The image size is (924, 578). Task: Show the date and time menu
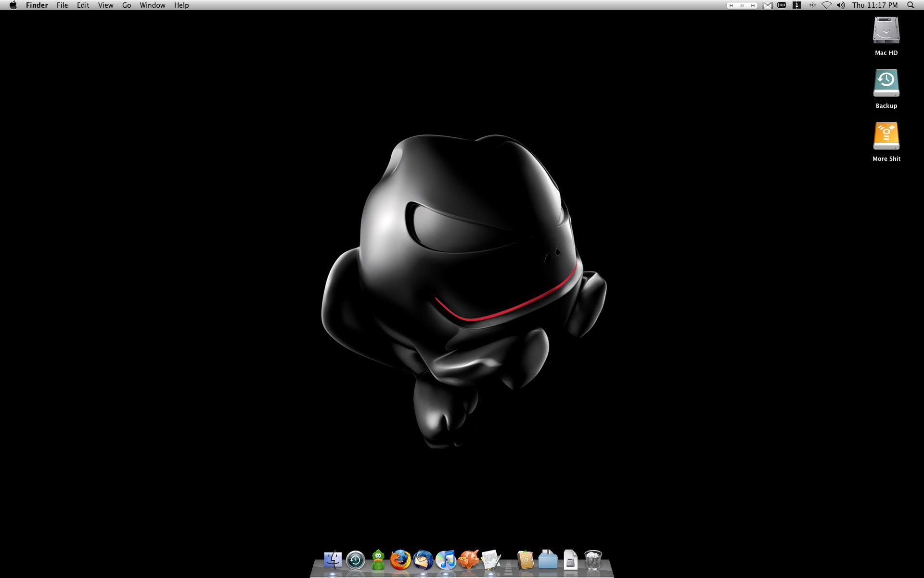(875, 5)
